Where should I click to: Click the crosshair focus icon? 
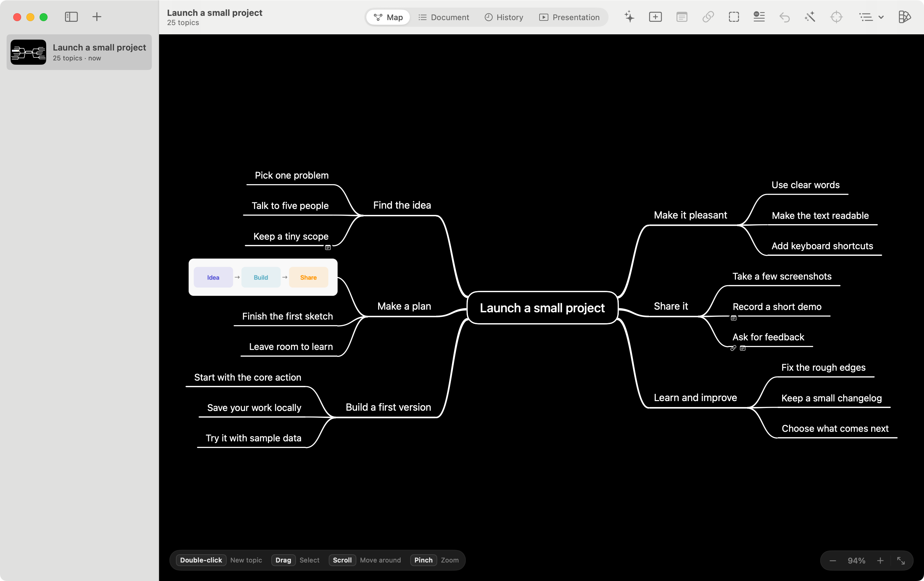pyautogui.click(x=836, y=17)
